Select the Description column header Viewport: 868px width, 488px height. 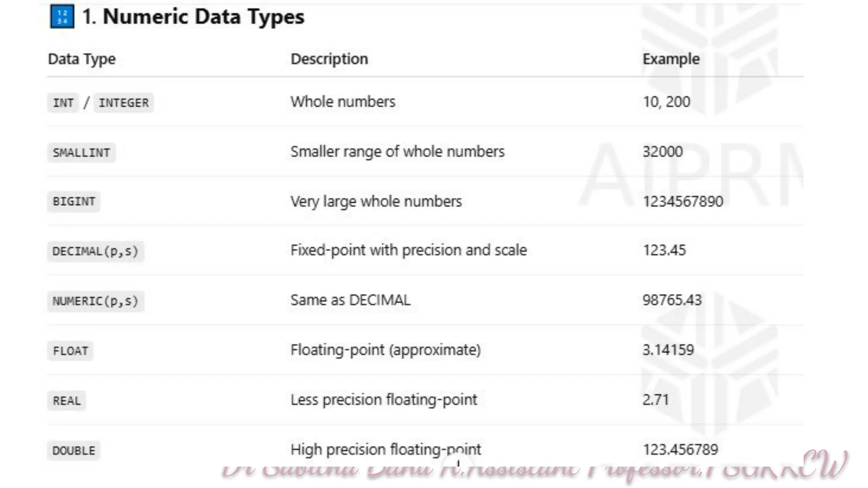click(329, 59)
